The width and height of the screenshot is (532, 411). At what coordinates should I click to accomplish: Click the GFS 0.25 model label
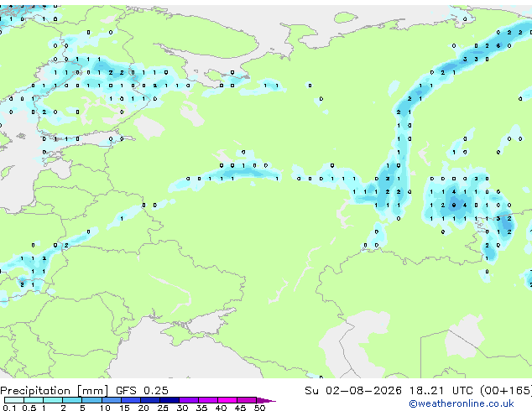142,391
